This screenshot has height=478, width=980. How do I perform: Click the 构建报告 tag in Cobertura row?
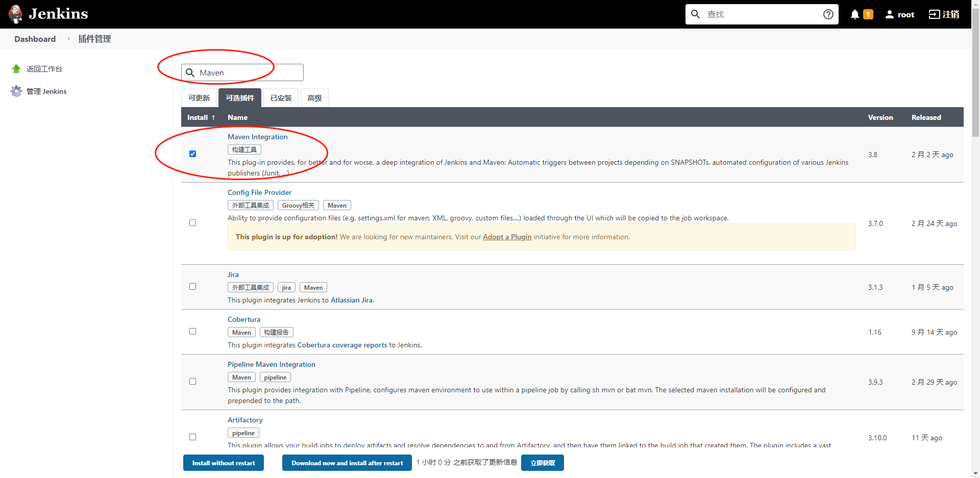(277, 332)
